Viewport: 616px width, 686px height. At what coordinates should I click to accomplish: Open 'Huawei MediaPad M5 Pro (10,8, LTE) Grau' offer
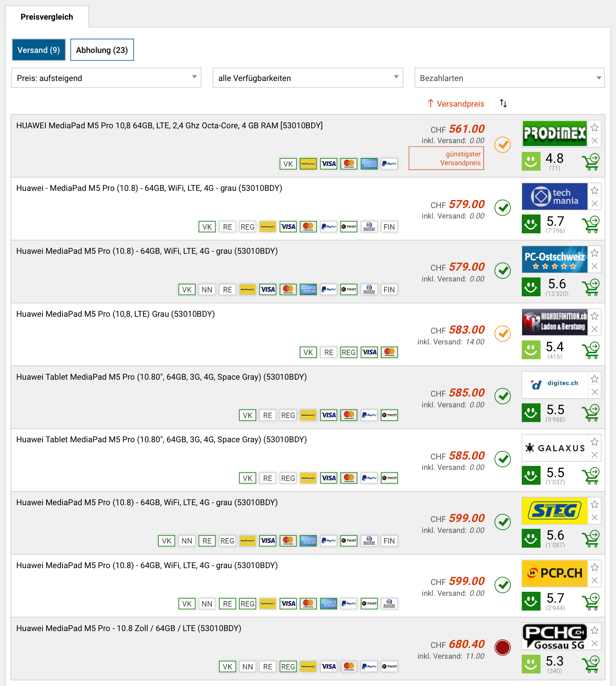[115, 314]
